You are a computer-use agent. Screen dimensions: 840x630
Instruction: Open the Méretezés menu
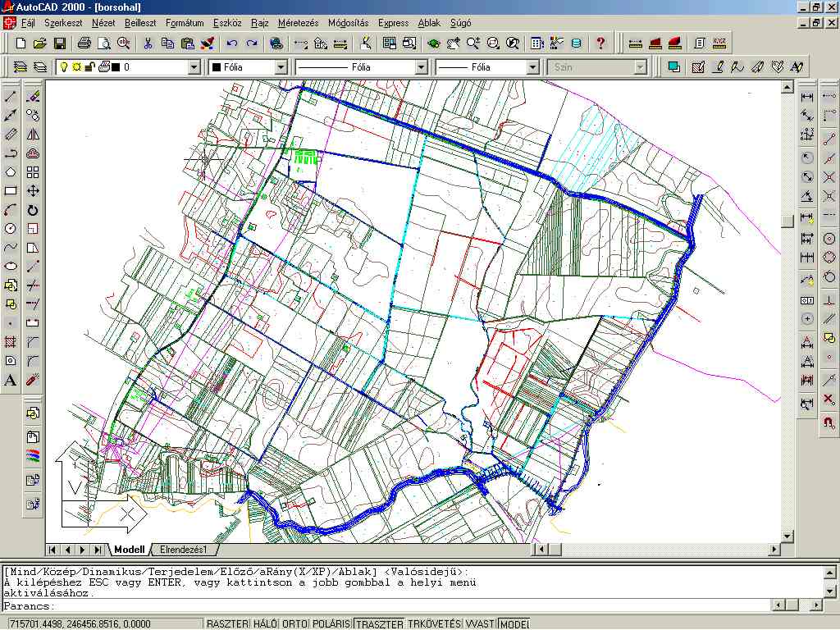coord(298,23)
